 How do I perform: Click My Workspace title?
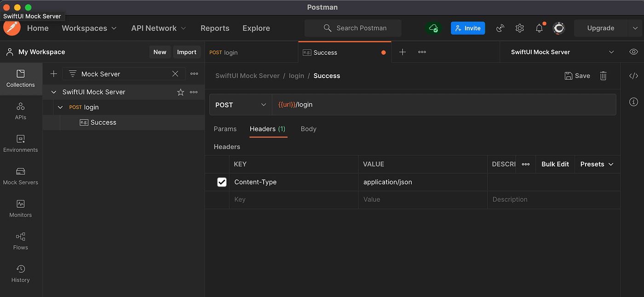coord(41,52)
